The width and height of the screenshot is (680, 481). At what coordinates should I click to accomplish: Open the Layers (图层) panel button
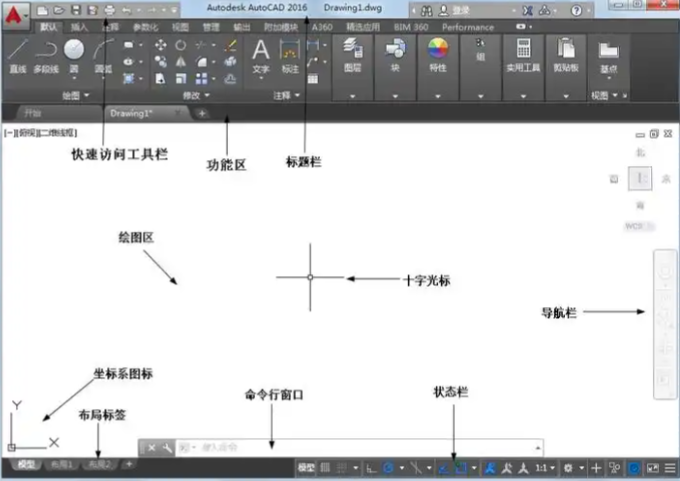(x=353, y=55)
